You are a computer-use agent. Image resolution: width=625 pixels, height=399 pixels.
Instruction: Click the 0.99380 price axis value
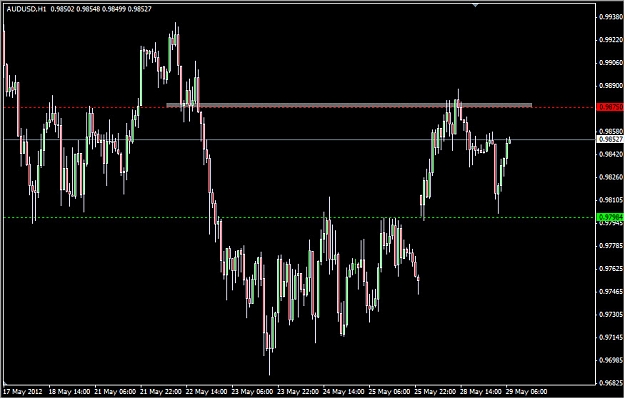611,17
